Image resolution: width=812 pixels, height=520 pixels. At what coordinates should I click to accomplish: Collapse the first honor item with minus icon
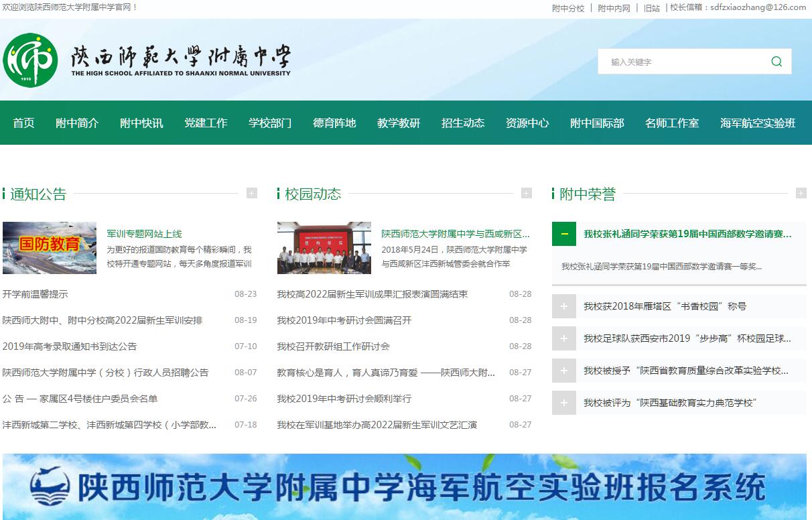[564, 234]
